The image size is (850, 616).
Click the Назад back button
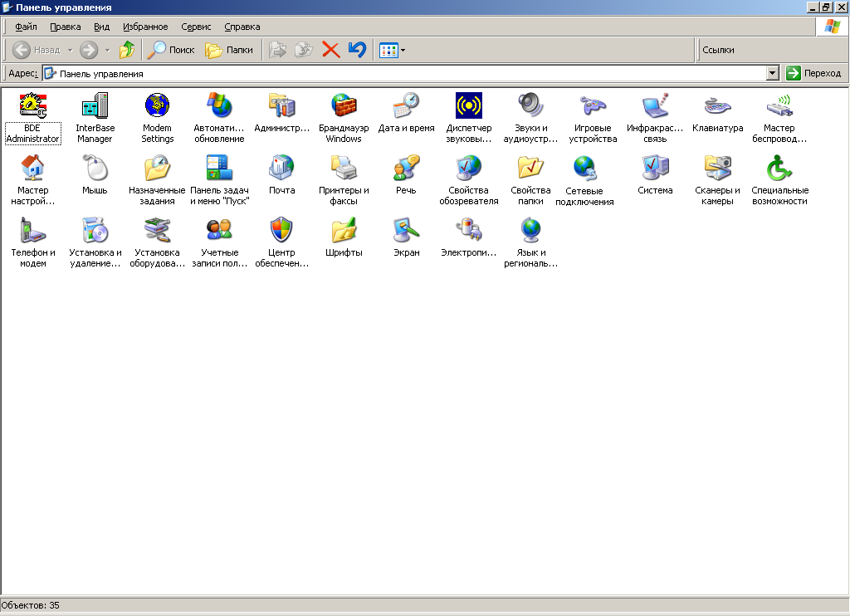point(37,50)
